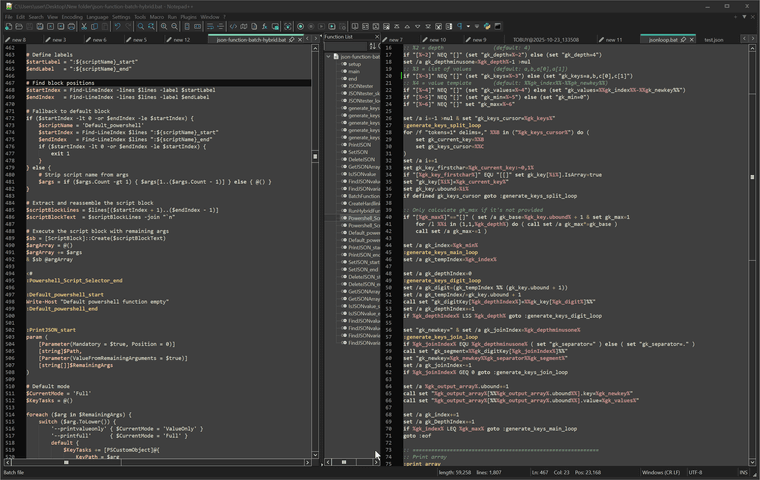Select DeleteJSON in Function List
The image size is (760, 480).
coord(361,159)
